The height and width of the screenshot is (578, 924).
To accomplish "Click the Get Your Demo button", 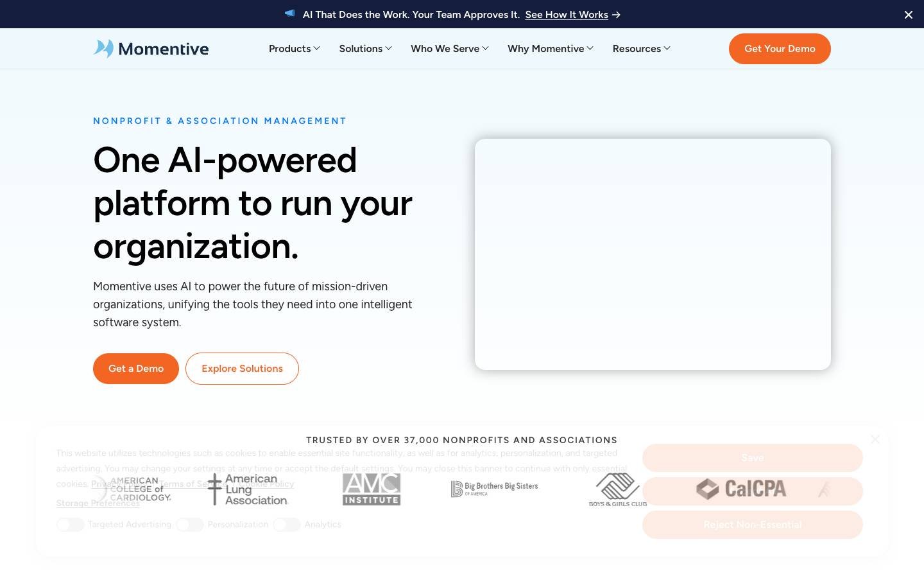I will (780, 49).
